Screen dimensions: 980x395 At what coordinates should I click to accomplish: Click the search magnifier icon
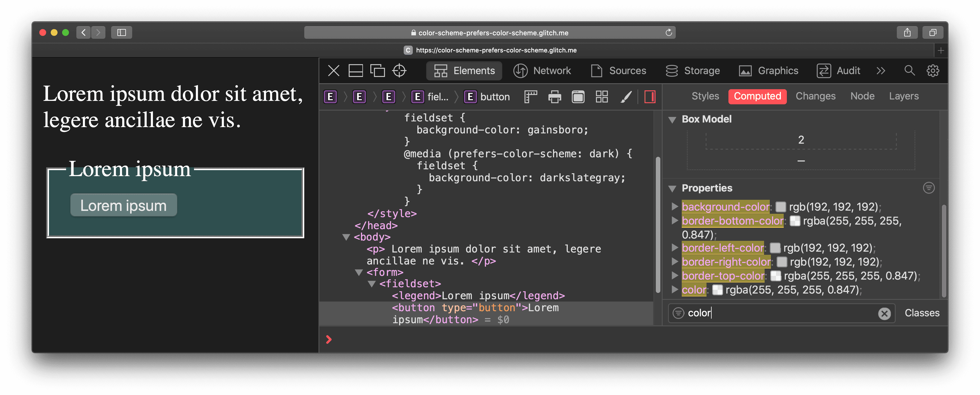(x=909, y=70)
